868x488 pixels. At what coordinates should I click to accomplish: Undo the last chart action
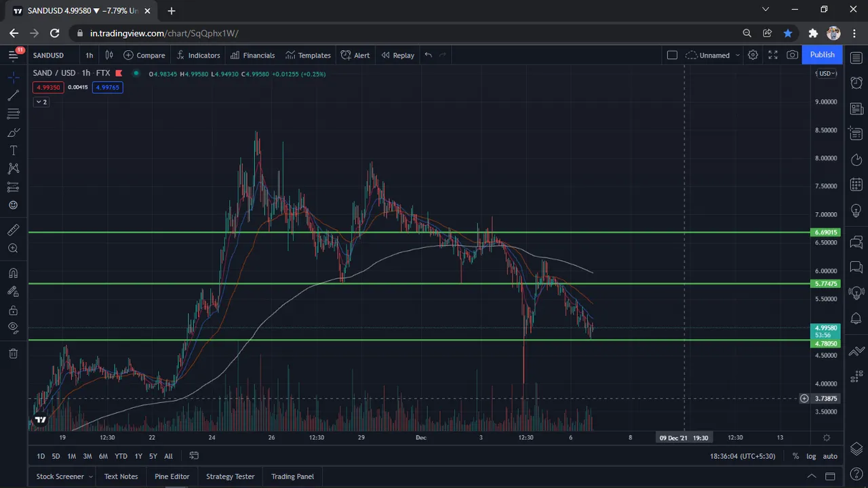click(x=428, y=56)
